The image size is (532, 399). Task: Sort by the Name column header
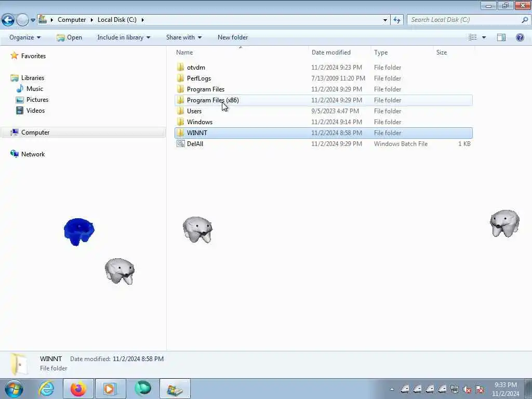(x=184, y=52)
